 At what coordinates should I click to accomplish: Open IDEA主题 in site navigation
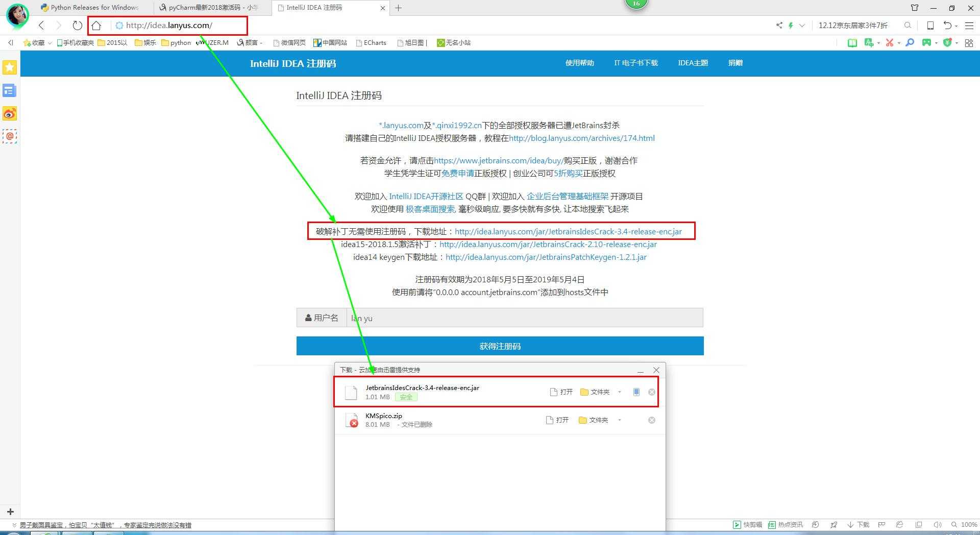693,63
